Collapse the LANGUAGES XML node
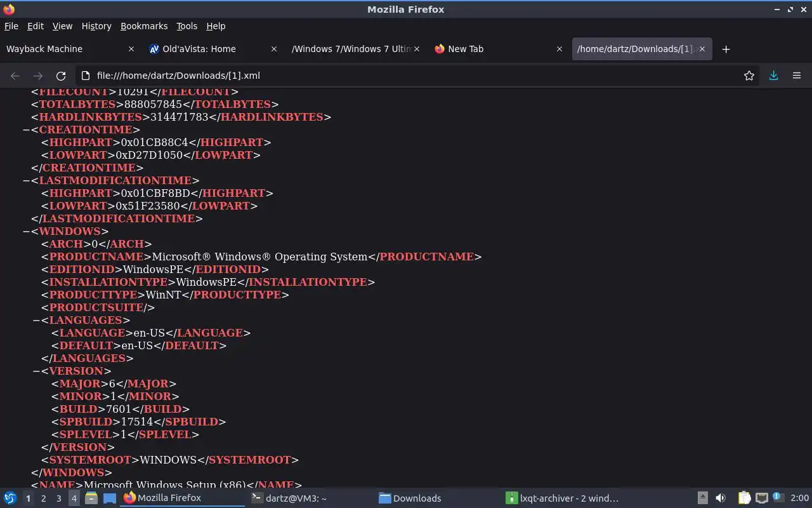Image resolution: width=812 pixels, height=508 pixels. point(36,320)
